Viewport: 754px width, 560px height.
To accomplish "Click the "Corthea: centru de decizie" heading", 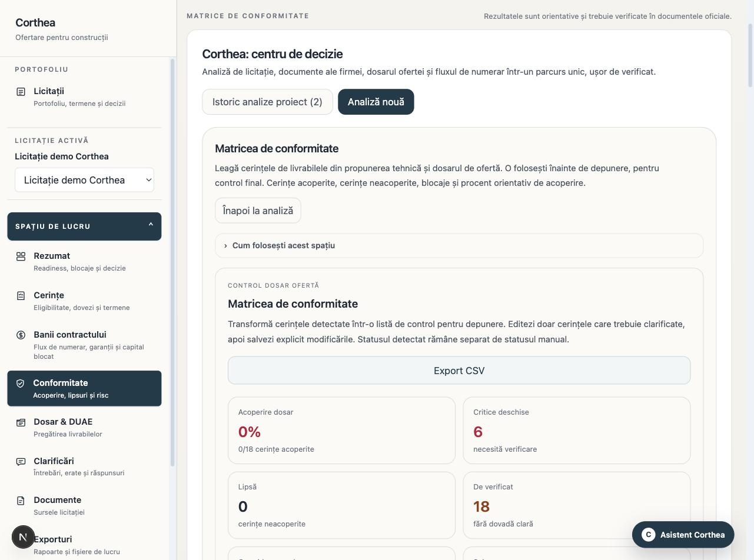I will click(x=273, y=54).
